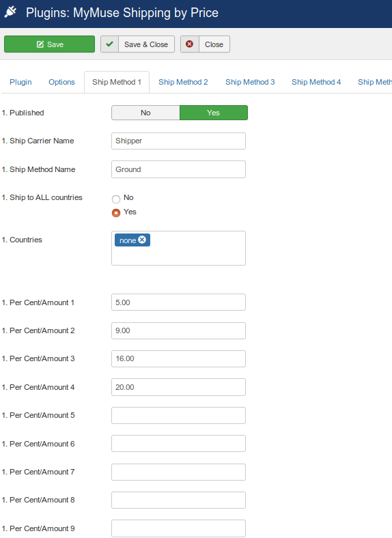Click the '1. Per Cent/Amount 9' label
The width and height of the screenshot is (392, 538).
point(38,528)
